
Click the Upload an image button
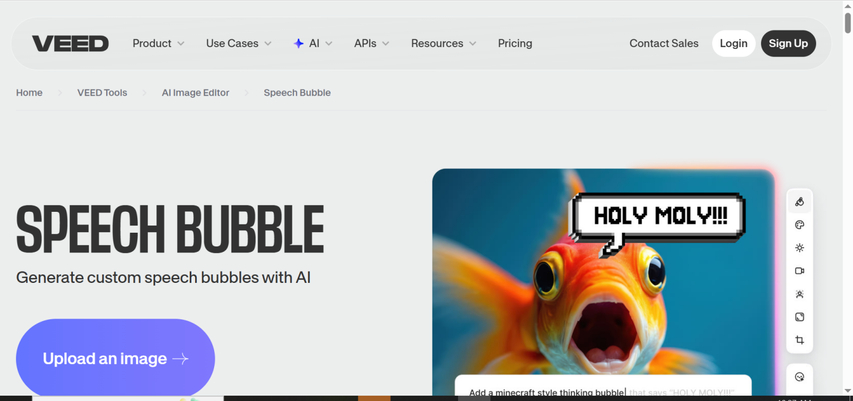click(x=115, y=358)
